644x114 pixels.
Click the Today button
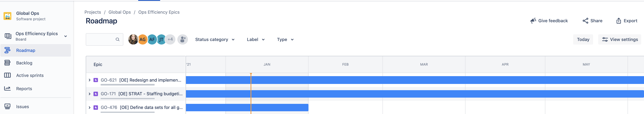(x=583, y=39)
